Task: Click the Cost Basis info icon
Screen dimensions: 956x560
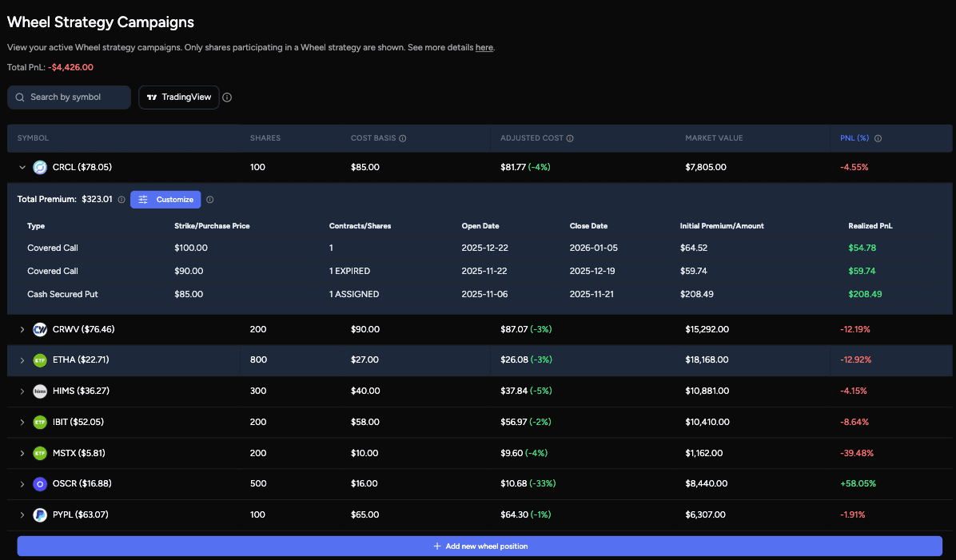Action: tap(403, 137)
